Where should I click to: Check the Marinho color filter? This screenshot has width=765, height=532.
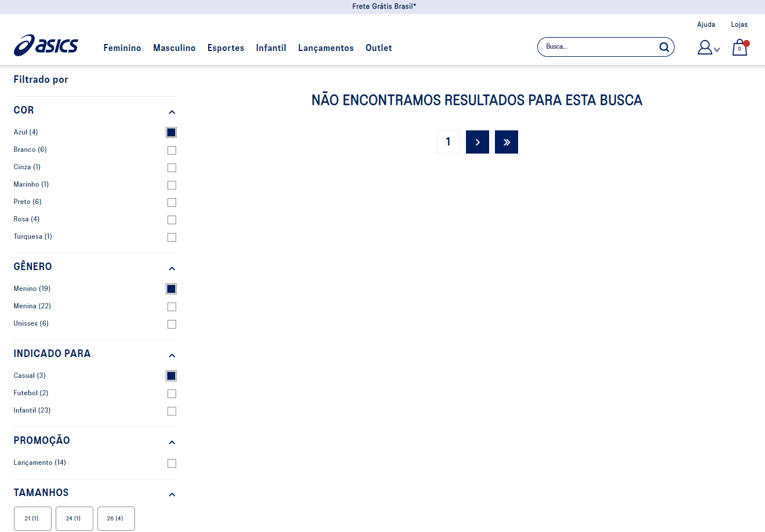172,185
